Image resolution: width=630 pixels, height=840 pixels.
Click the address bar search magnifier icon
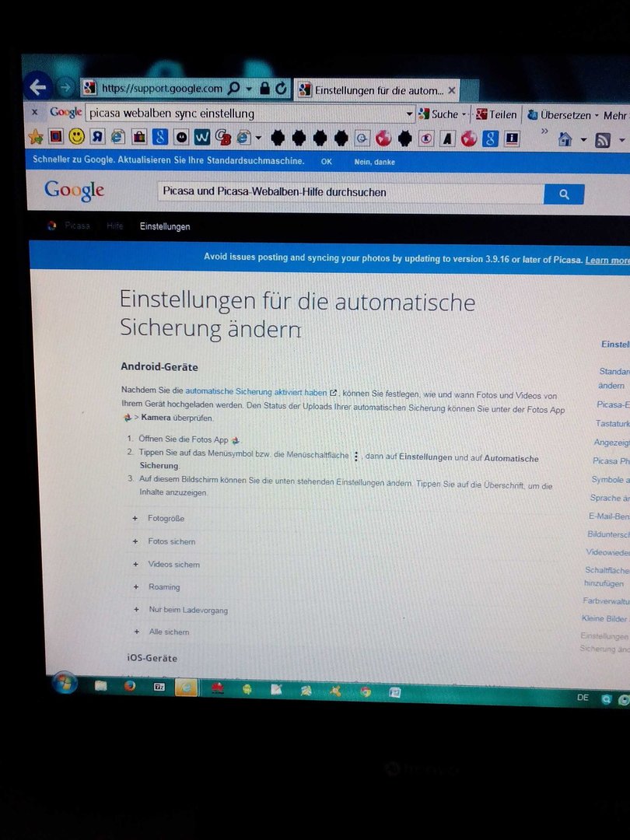pos(233,88)
